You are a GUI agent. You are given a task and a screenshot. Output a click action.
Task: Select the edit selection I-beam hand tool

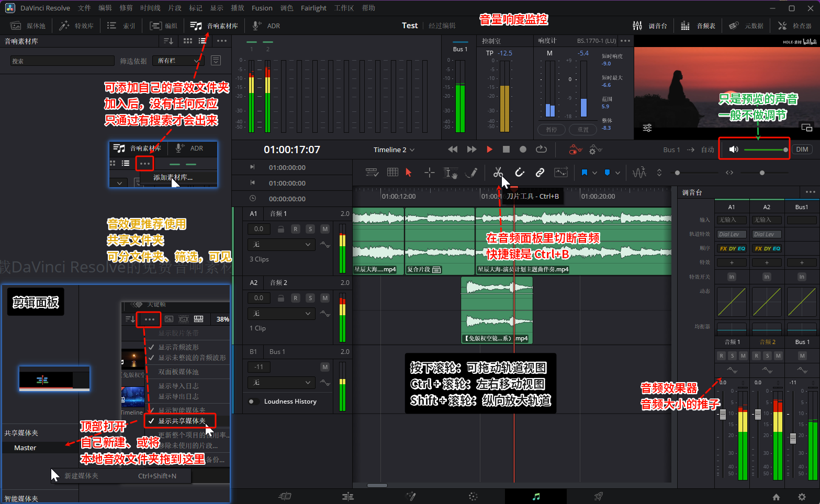point(450,173)
